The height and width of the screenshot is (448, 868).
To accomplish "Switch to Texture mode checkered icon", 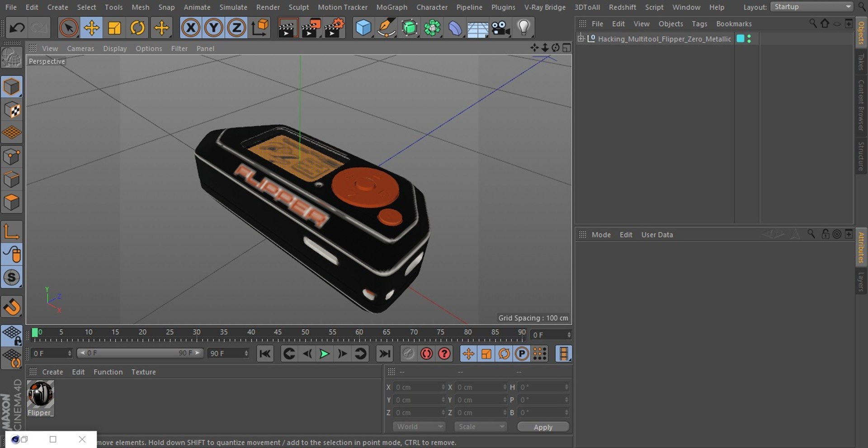I will click(x=11, y=110).
